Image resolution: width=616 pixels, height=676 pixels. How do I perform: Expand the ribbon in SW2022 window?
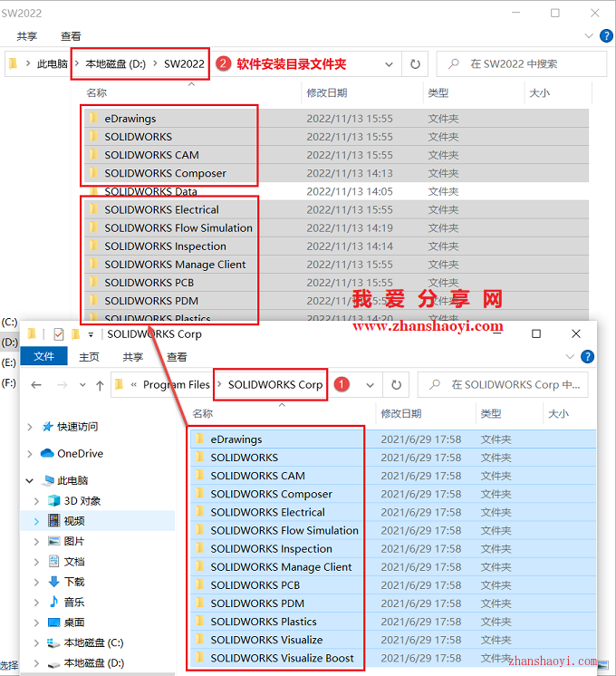click(x=589, y=35)
